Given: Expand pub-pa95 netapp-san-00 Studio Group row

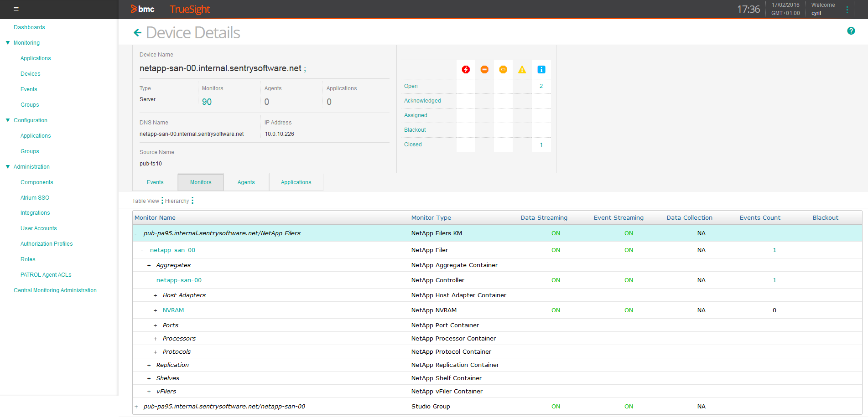Looking at the screenshot, I should 136,407.
